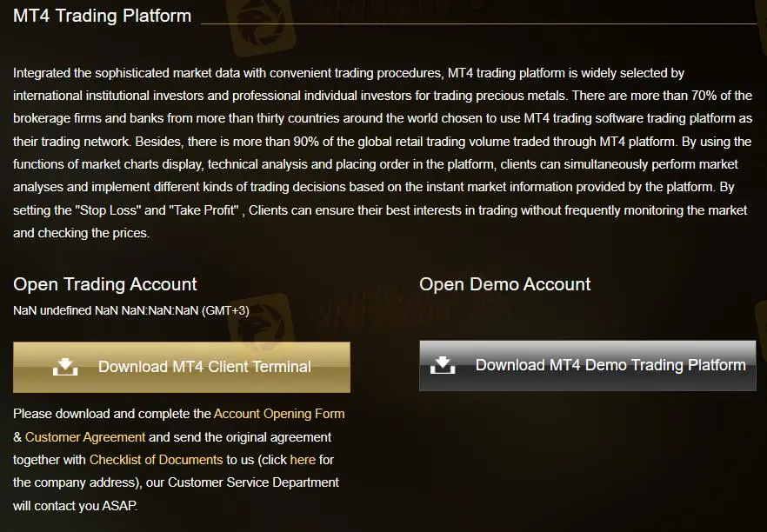Select the Open Demo Account heading
This screenshot has height=532, width=767.
[504, 284]
